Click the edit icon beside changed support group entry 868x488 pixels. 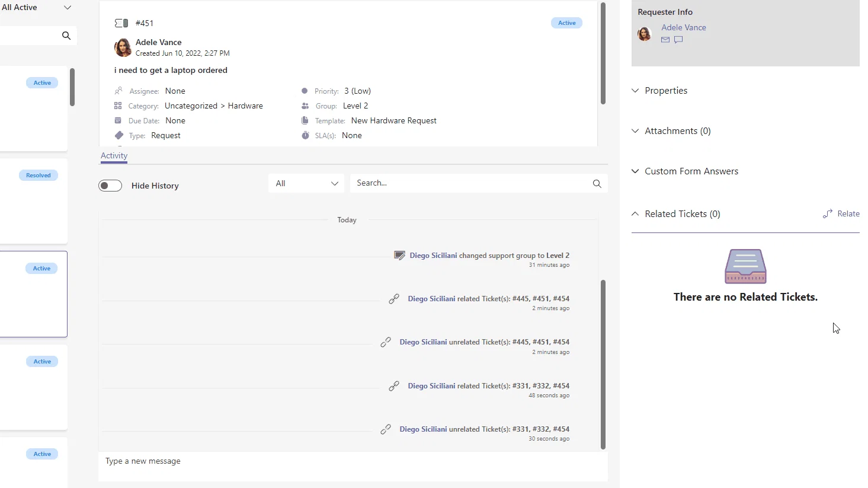400,256
